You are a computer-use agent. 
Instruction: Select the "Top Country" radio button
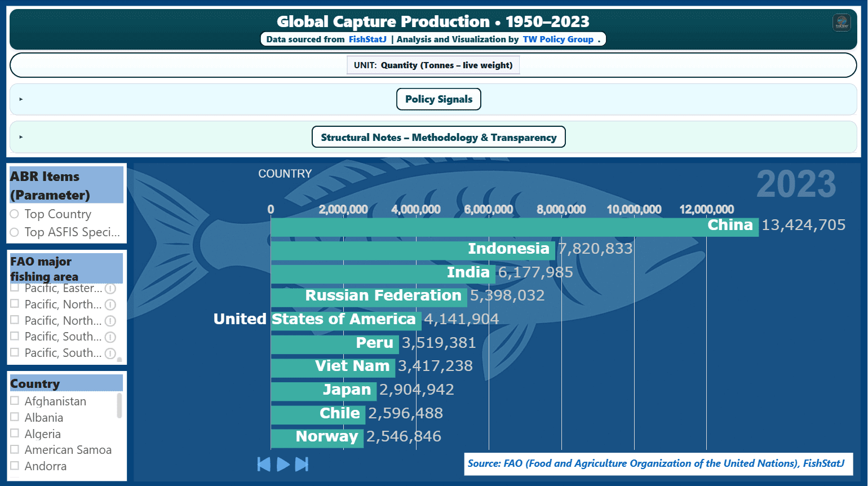(x=14, y=214)
